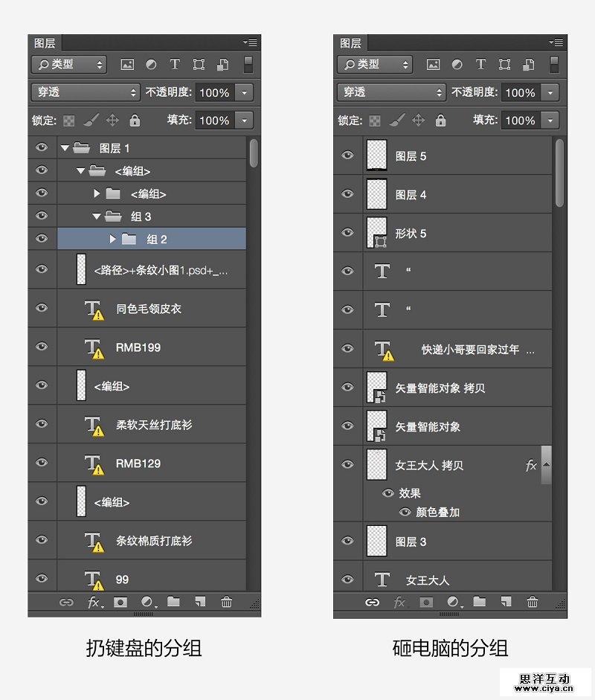Open the 图层 panel flyout menu in left panel

(251, 43)
